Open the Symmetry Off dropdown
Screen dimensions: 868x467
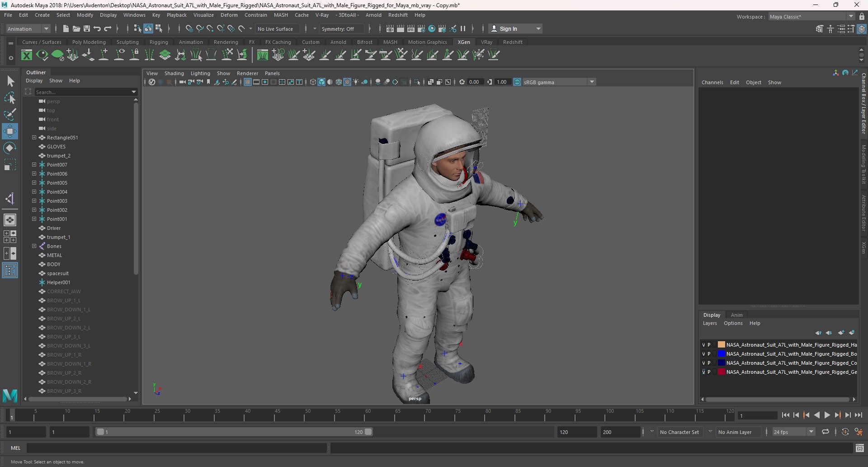click(x=341, y=29)
